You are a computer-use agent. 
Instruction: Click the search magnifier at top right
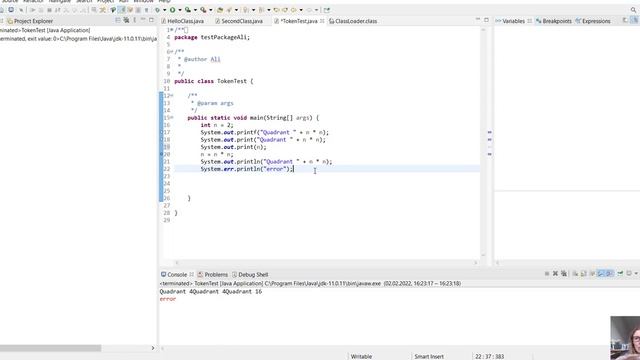(x=633, y=10)
